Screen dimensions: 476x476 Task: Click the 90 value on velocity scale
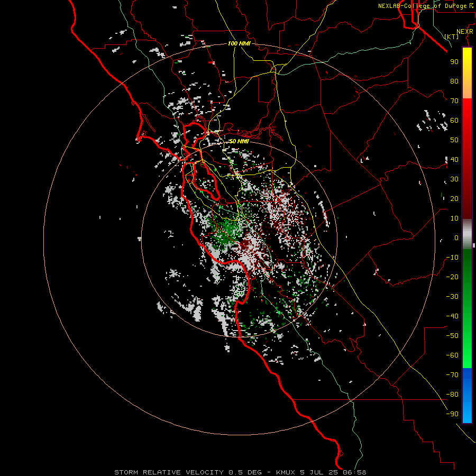pyautogui.click(x=454, y=62)
